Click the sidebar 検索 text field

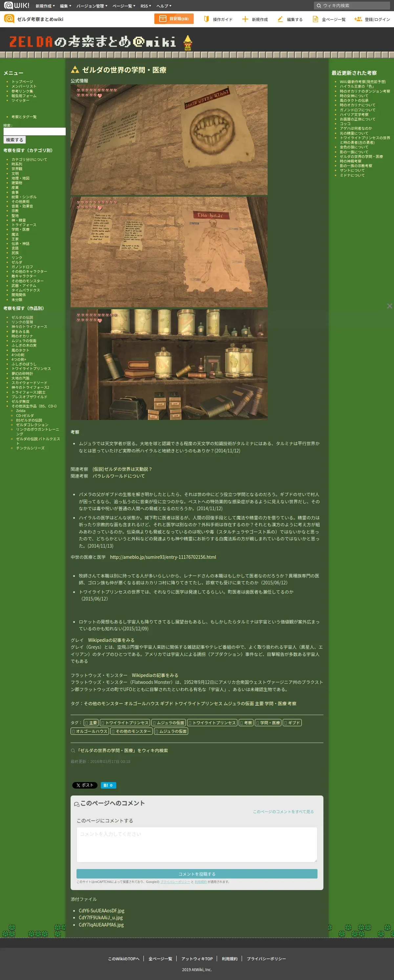[x=34, y=131]
